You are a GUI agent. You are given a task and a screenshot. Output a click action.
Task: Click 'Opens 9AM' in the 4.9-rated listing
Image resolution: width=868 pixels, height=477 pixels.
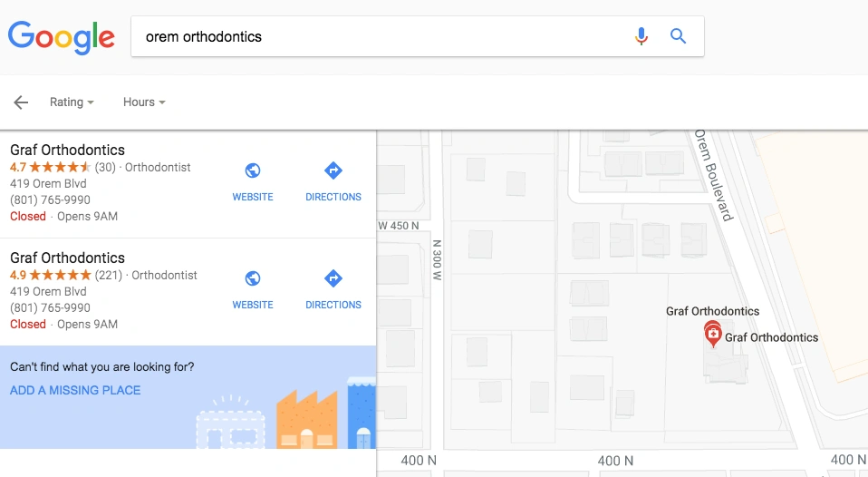pyautogui.click(x=88, y=324)
